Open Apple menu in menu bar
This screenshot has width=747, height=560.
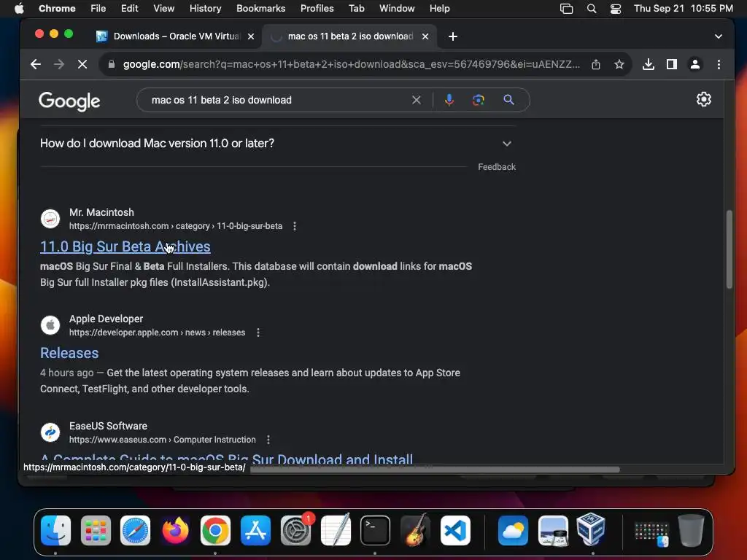point(19,9)
